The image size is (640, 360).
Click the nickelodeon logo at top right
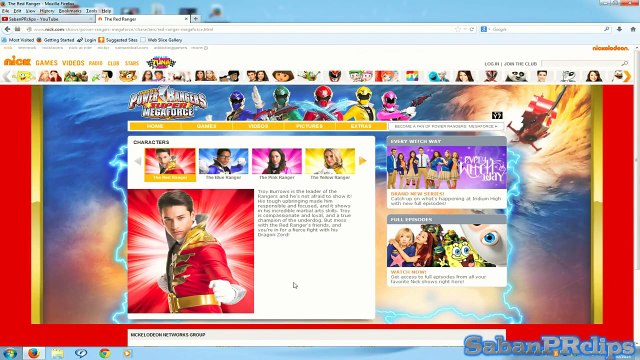coord(610,48)
